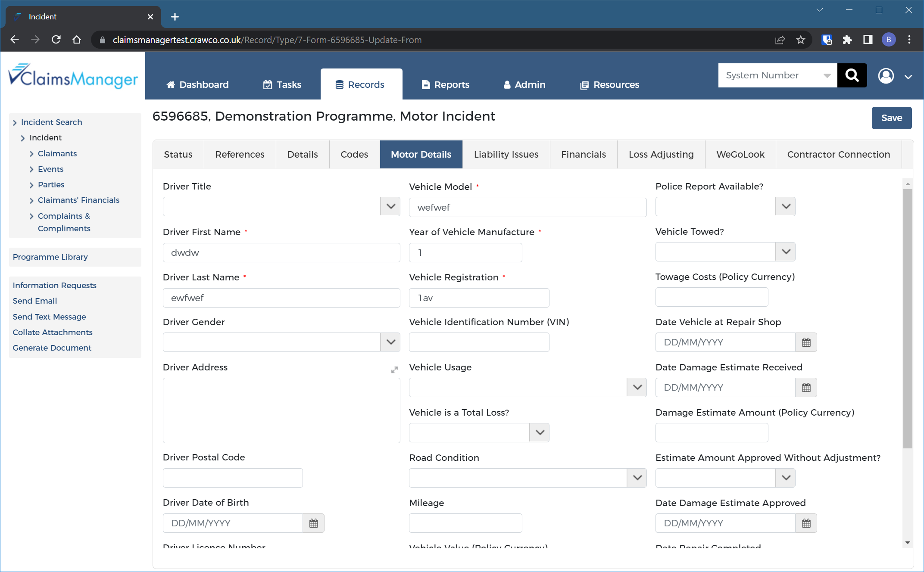The height and width of the screenshot is (572, 924).
Task: Switch to the Loss Adjusting tab
Action: (661, 154)
